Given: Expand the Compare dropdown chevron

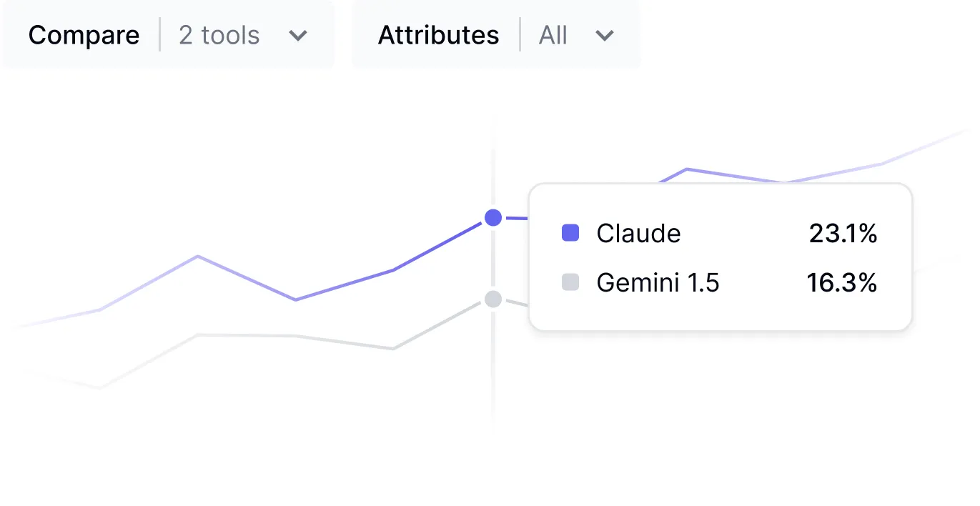Looking at the screenshot, I should click(297, 36).
